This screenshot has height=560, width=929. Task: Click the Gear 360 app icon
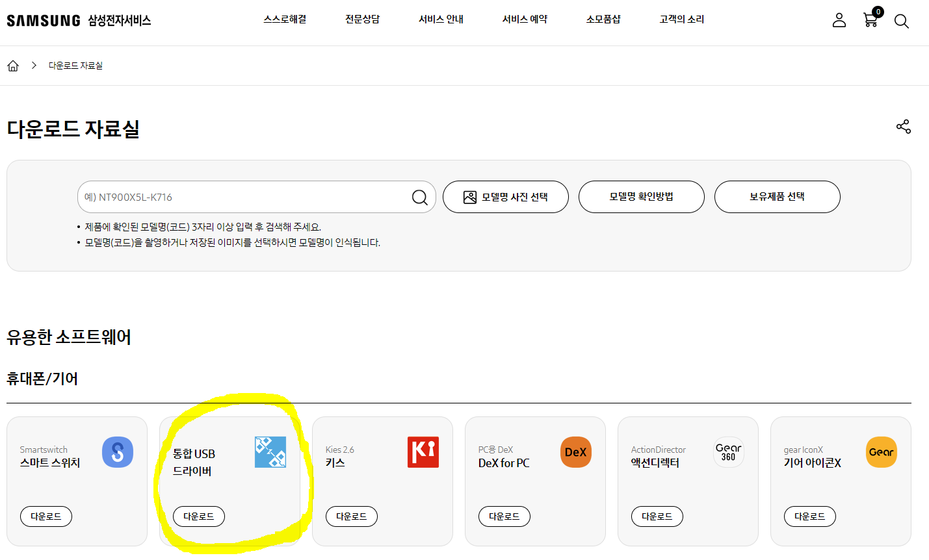tap(729, 452)
